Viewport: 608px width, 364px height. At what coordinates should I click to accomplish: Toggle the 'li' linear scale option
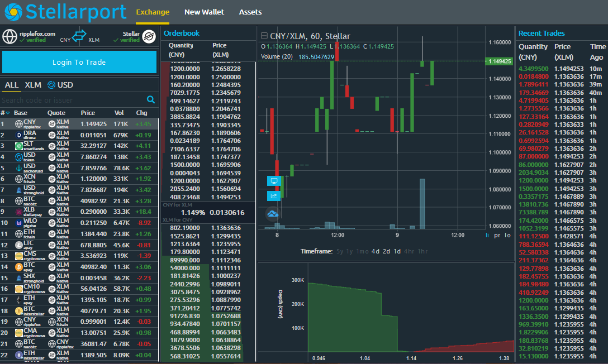pyautogui.click(x=487, y=236)
